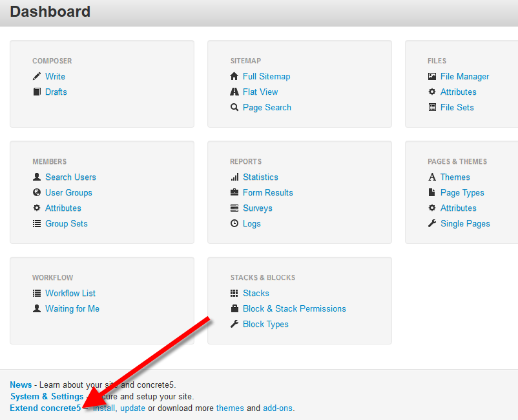Viewport: 518px width, 420px height.
Task: Open the Themes link in Pages & Themes
Action: click(455, 177)
